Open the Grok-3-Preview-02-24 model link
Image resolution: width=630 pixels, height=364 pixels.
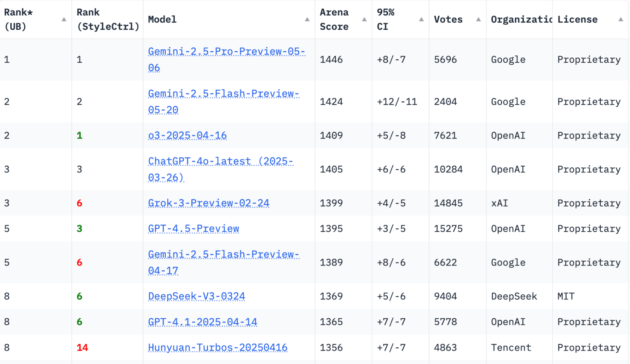[x=209, y=203]
